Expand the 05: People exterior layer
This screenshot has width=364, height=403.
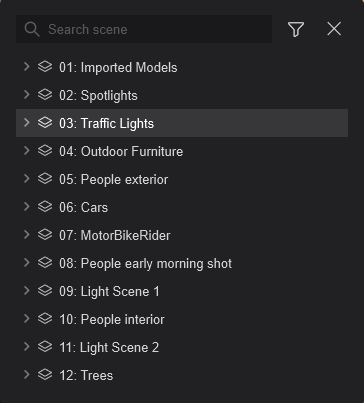[27, 179]
